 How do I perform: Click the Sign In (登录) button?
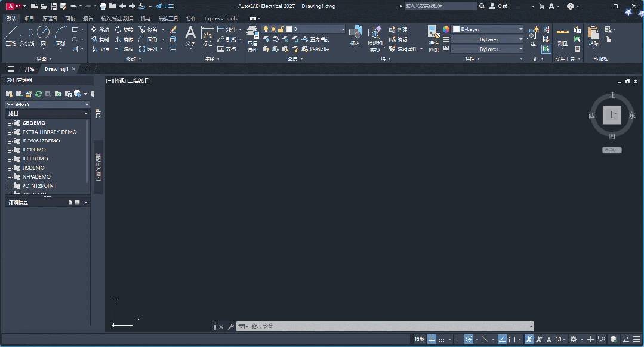point(498,6)
